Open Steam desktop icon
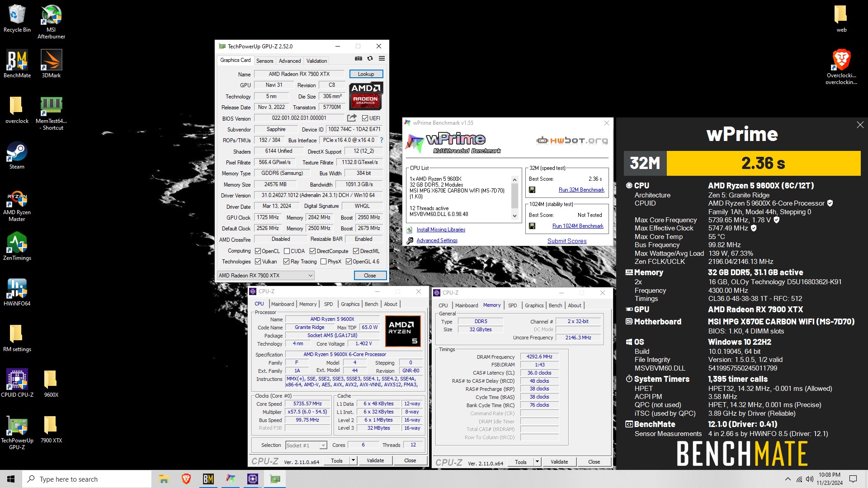868x488 pixels. (17, 155)
